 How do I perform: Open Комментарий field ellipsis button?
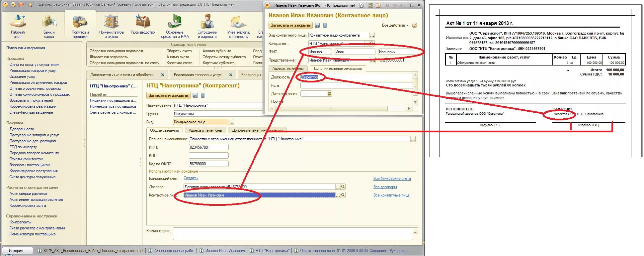pos(416,231)
